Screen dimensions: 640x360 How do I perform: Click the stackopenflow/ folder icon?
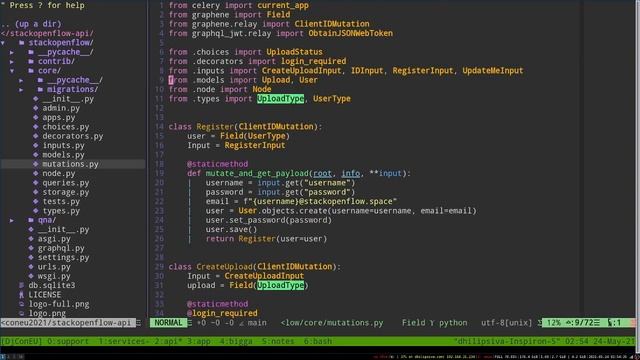pyautogui.click(x=22, y=43)
